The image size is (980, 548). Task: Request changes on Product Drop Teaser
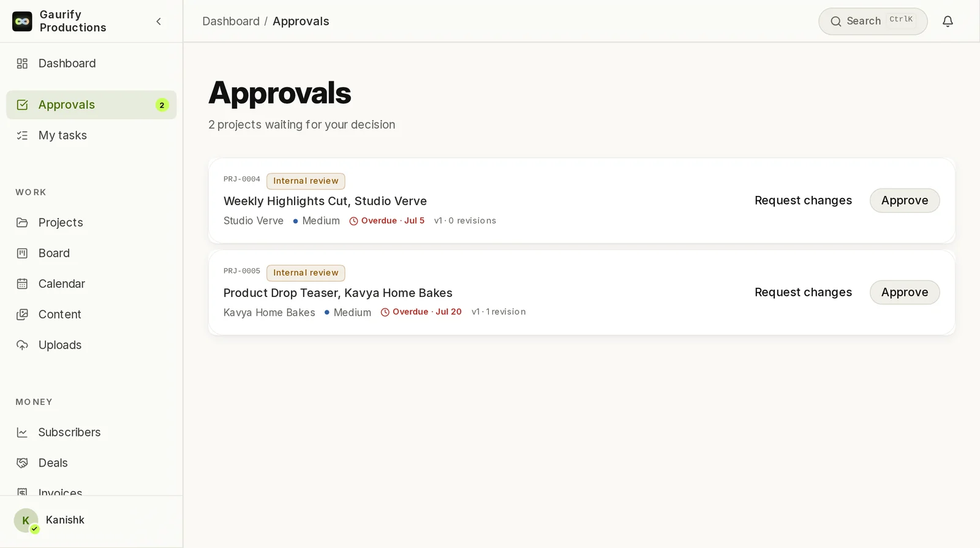803,292
